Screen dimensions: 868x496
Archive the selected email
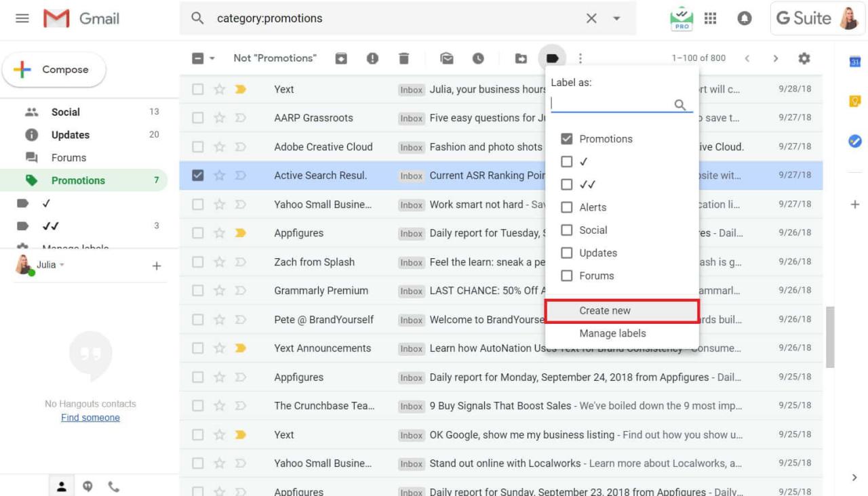pos(340,58)
